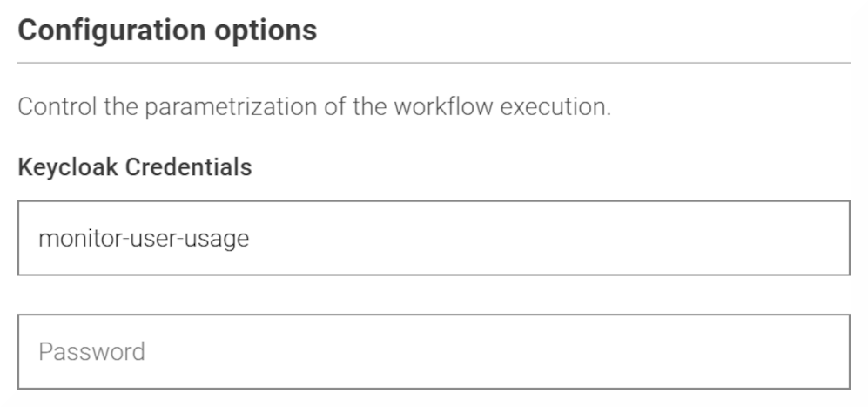The image size is (868, 407).
Task: Click the word 'Keycloak' in the label
Action: point(68,166)
